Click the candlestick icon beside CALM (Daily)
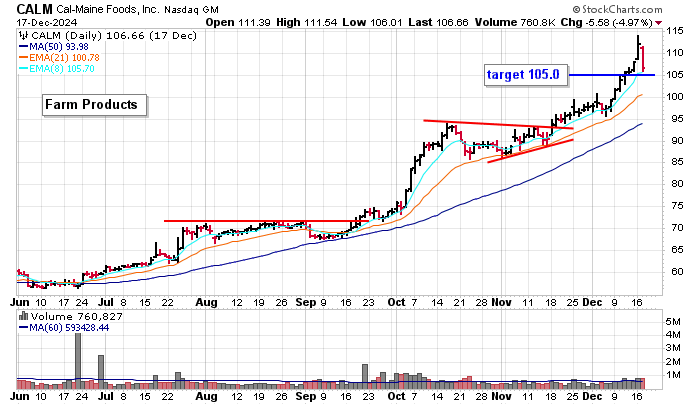This screenshot has width=700, height=405. tap(23, 36)
